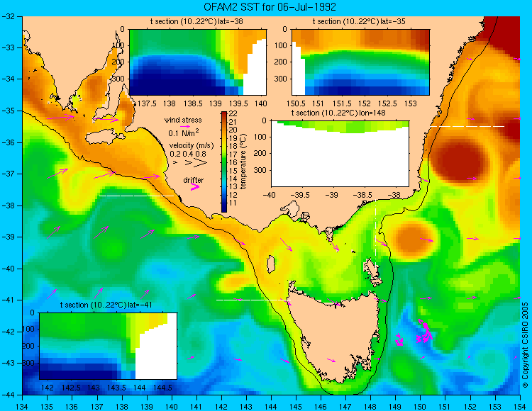Click the 20 value on the color bar

pos(233,130)
